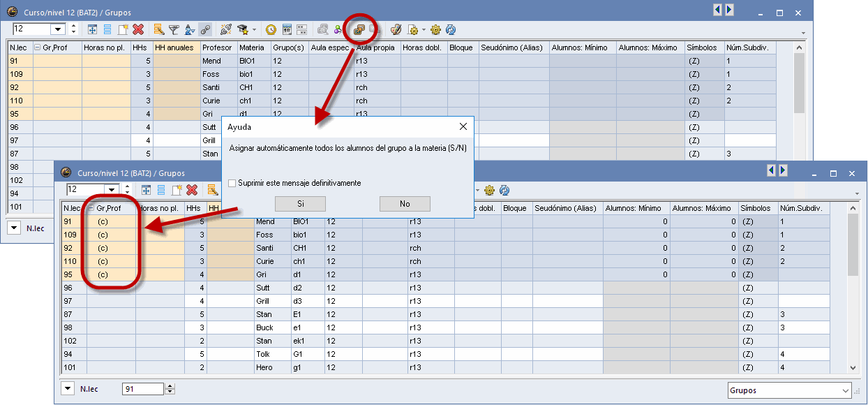Click blue left navigation arrow in back window title
Screen dimensions: 868x405
click(717, 10)
